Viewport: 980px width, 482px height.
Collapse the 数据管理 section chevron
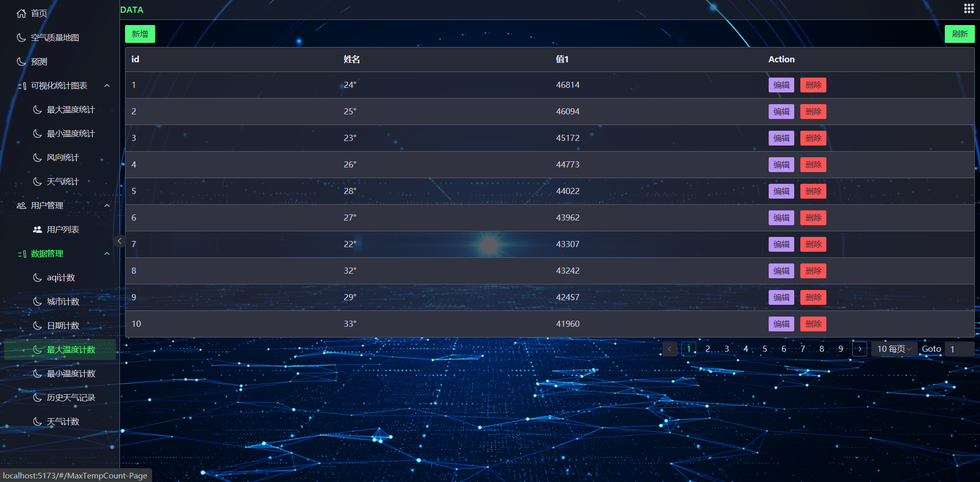pyautogui.click(x=107, y=253)
